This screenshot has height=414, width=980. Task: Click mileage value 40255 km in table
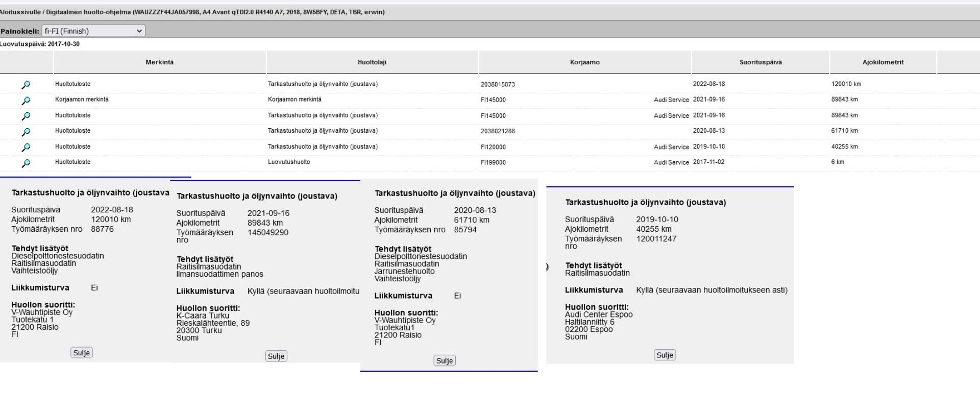(845, 147)
